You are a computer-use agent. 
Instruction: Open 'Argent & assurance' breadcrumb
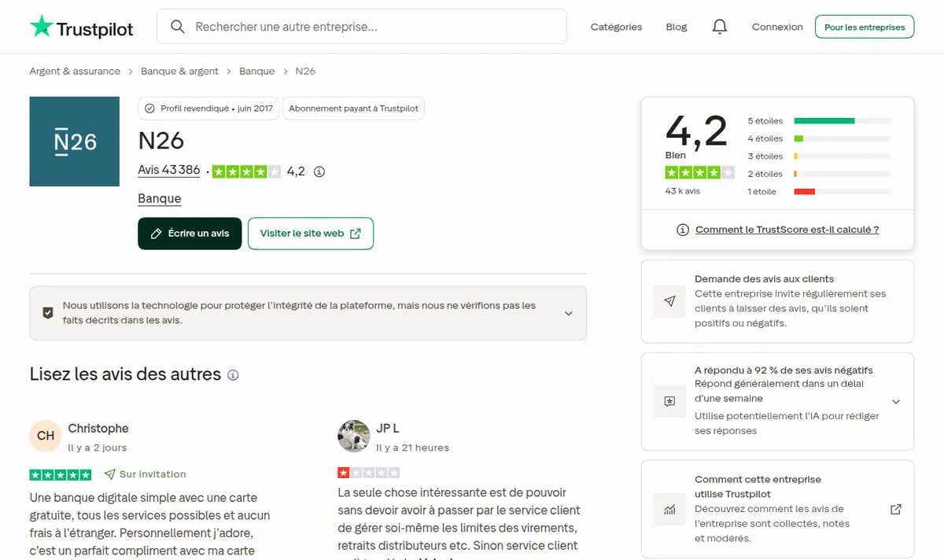tap(75, 71)
